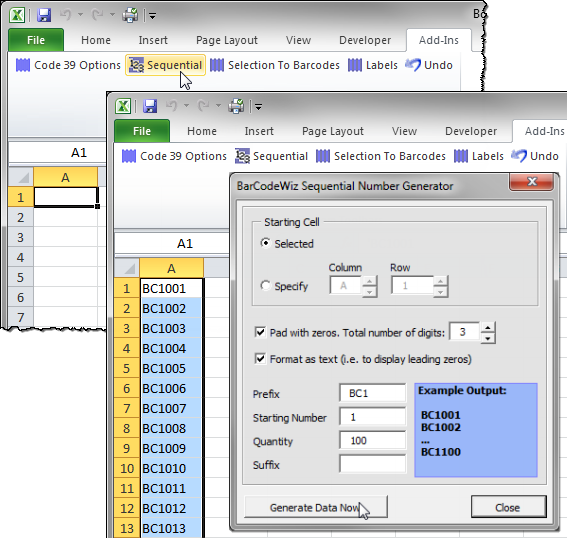Click Selection To Barcodes in back window
Viewport: 567px width, 538px height.
point(275,65)
